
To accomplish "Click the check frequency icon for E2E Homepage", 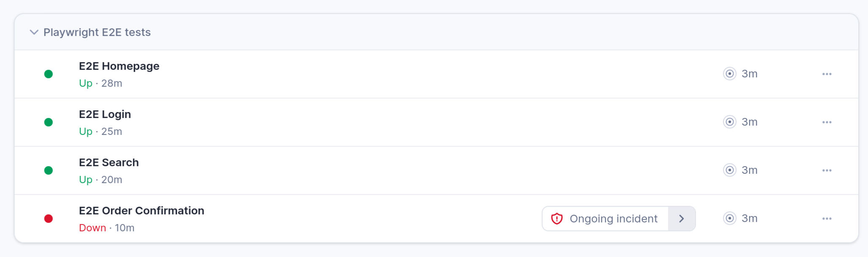I will pos(730,74).
